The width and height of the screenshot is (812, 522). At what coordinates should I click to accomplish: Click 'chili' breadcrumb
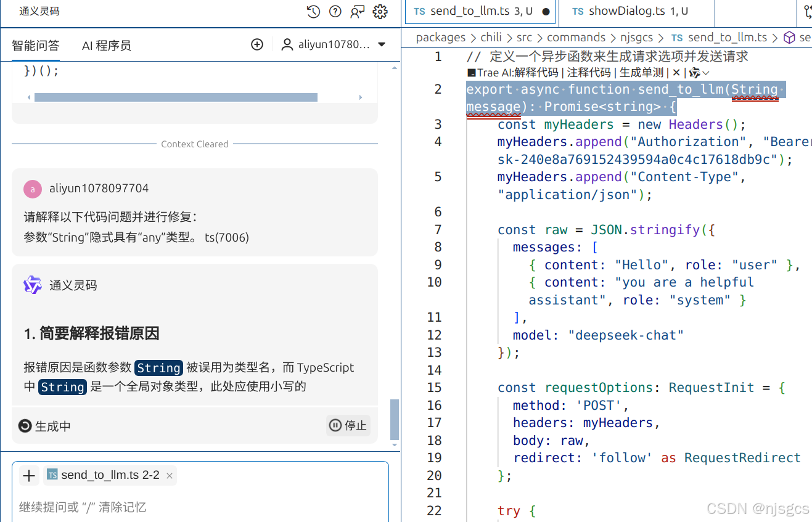[x=491, y=38]
